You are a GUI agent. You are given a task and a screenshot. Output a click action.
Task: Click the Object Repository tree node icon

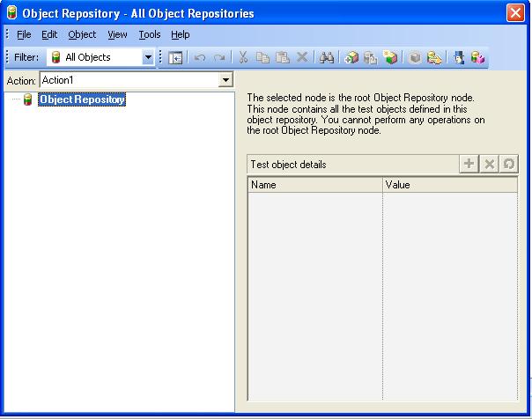(x=28, y=99)
